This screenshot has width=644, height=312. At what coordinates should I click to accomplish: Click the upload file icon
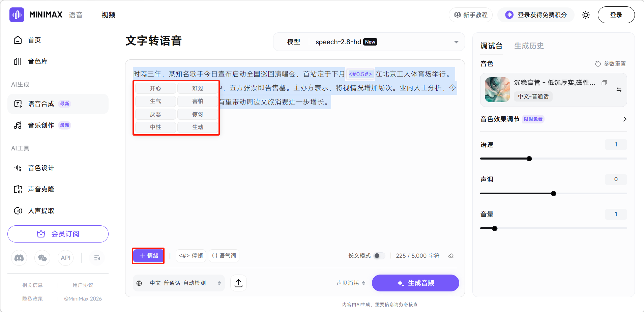[x=238, y=283]
